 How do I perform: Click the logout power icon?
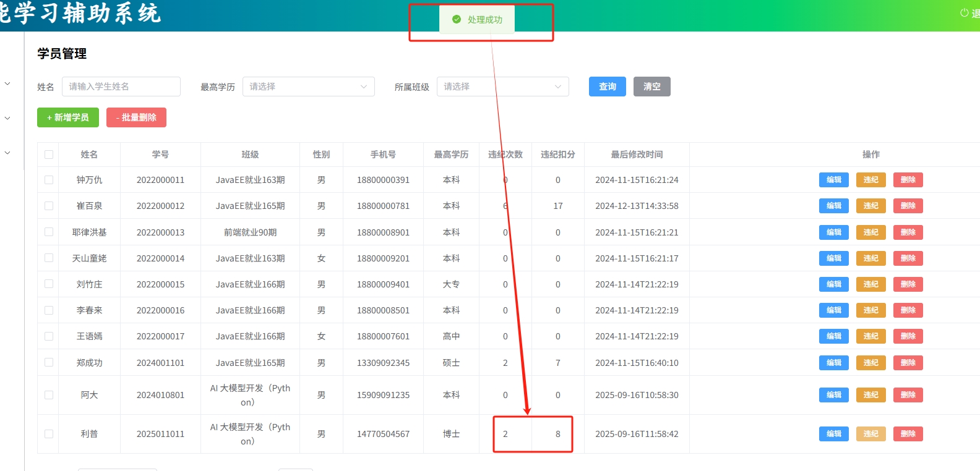pyautogui.click(x=964, y=13)
